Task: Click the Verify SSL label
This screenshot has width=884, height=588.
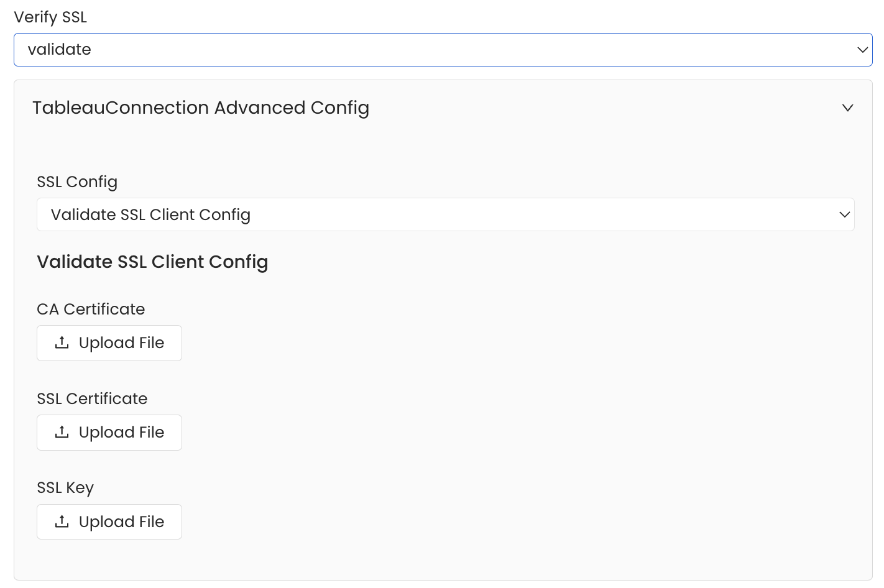Action: 50,17
